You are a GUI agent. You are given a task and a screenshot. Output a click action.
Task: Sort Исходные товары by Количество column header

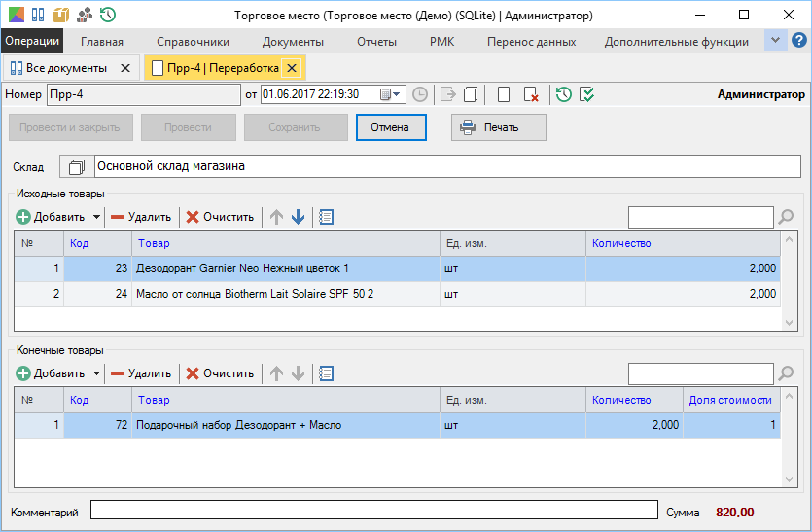tap(683, 243)
